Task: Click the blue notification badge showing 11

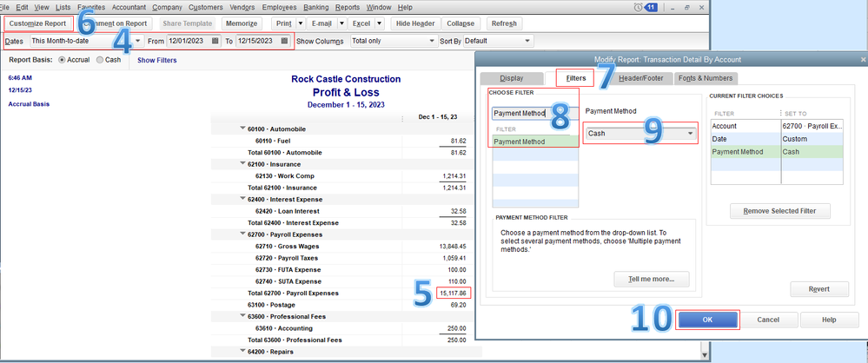Action: click(x=652, y=7)
